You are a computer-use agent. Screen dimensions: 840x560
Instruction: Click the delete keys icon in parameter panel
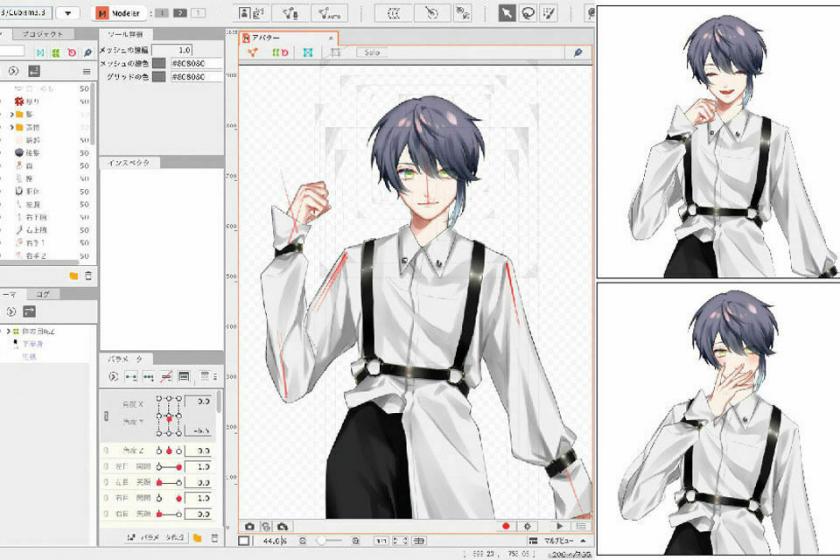[x=166, y=377]
